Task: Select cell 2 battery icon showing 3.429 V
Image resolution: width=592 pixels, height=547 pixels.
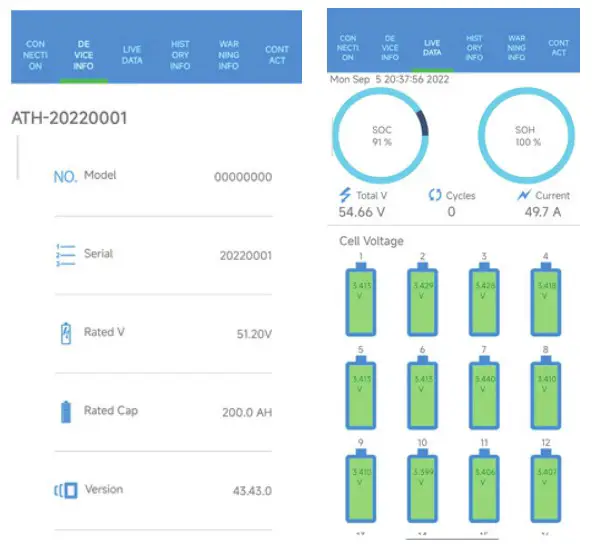Action: (x=422, y=299)
